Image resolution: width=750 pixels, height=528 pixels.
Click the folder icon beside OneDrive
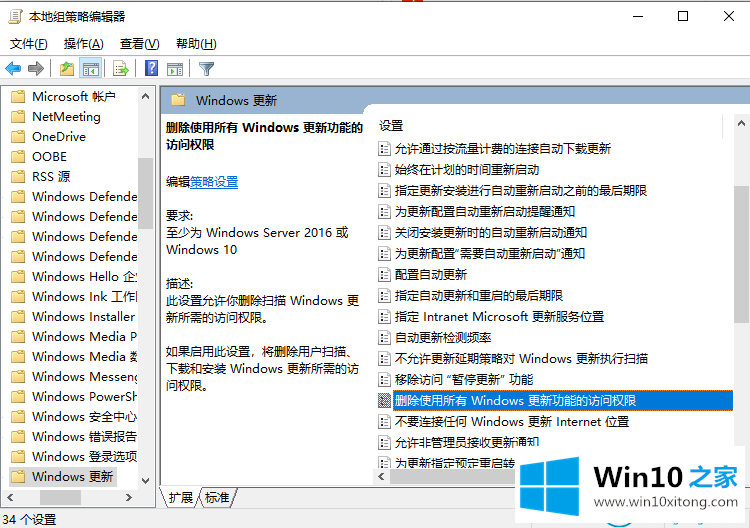pyautogui.click(x=18, y=137)
